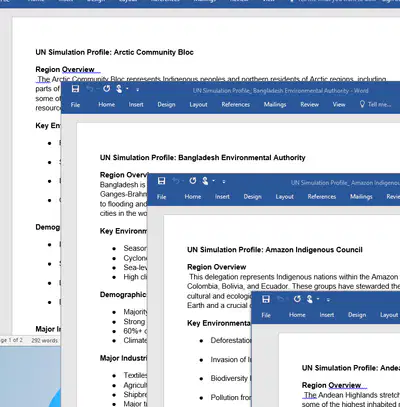Expand Customize Quick Access Toolbar arrow in Andean window
This screenshot has height=407, width=400.
click(x=328, y=300)
